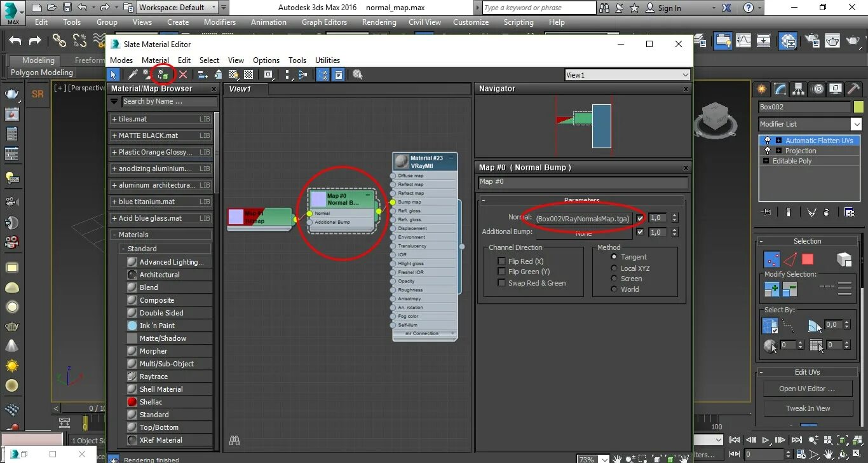Click Select By Element cube icon
The width and height of the screenshot is (868, 463).
[x=844, y=259]
